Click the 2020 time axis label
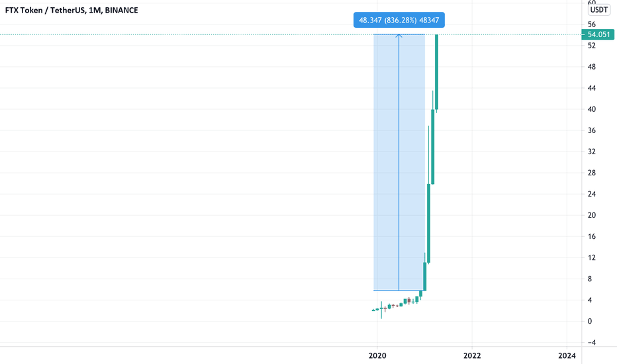This screenshot has width=617, height=364. 377,356
